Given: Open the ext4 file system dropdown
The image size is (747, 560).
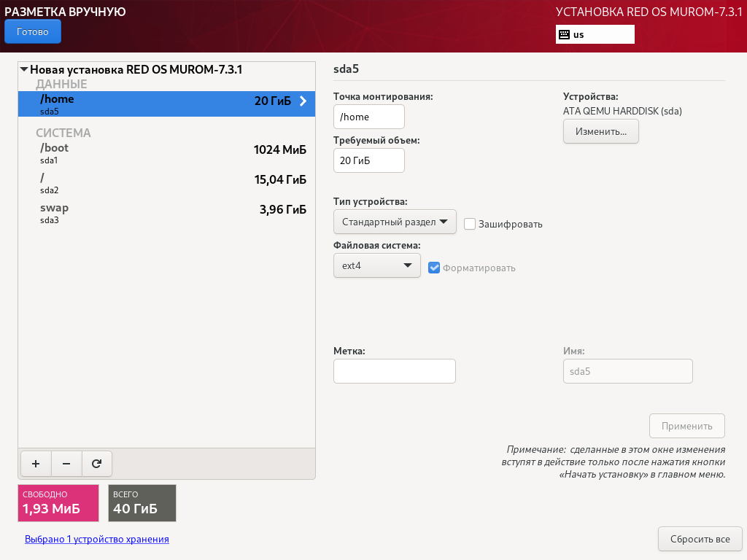Looking at the screenshot, I should 377,265.
